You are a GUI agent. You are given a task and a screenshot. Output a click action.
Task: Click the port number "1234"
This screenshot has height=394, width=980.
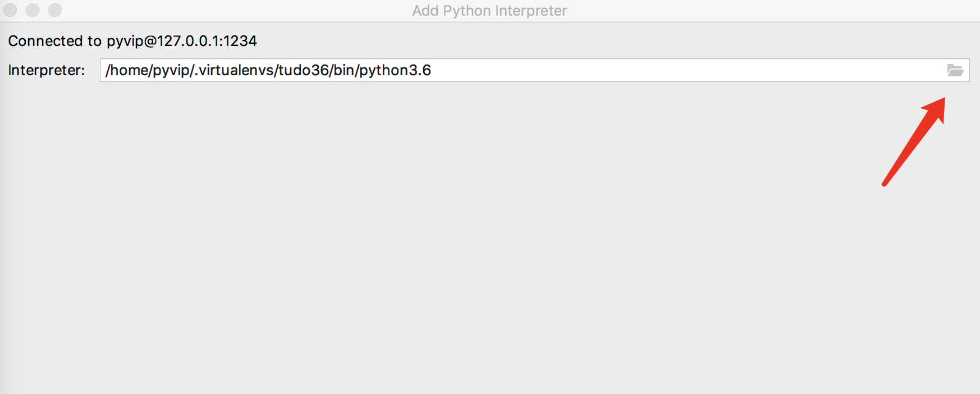(x=240, y=41)
